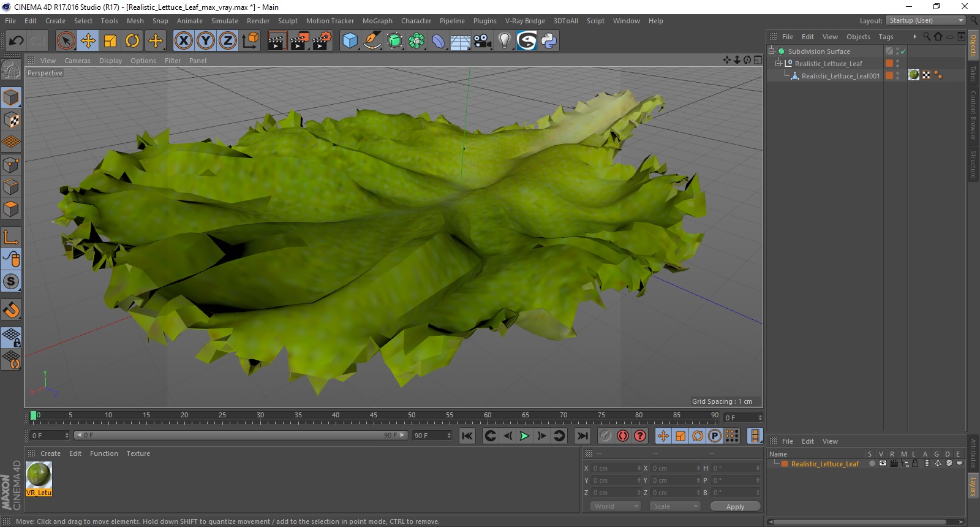The image size is (980, 527).
Task: Toggle visibility of Realistic_Lettuce_Leaf layer
Action: (883, 464)
